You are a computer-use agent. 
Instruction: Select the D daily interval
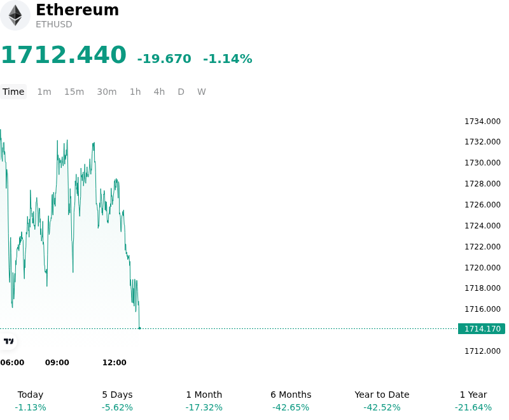pos(181,92)
